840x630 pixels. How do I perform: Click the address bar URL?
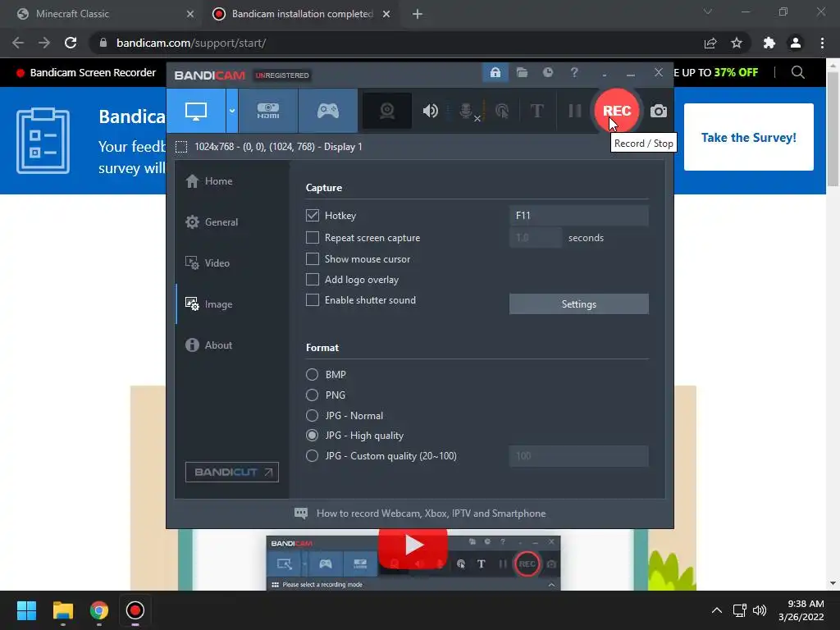point(190,43)
